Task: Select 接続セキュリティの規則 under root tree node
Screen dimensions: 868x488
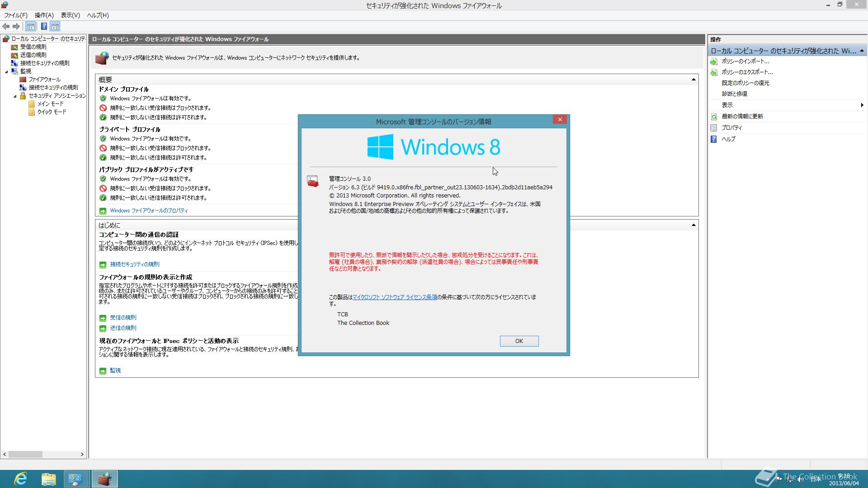Action: pyautogui.click(x=45, y=63)
